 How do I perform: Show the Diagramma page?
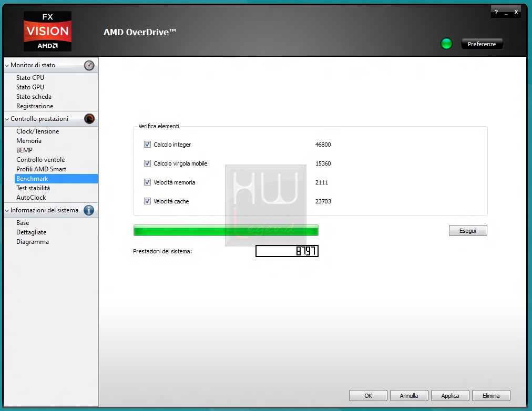[33, 242]
